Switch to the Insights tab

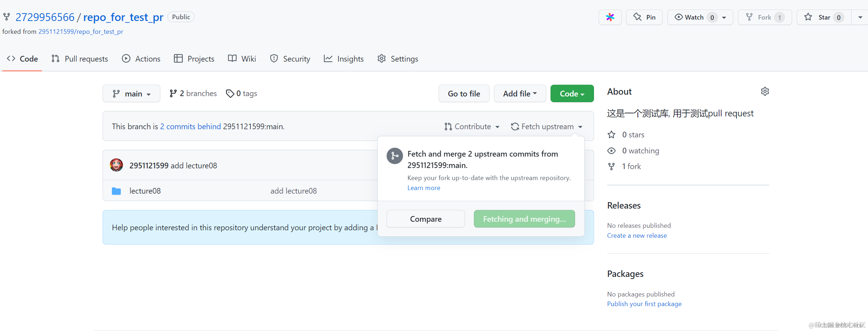point(344,59)
